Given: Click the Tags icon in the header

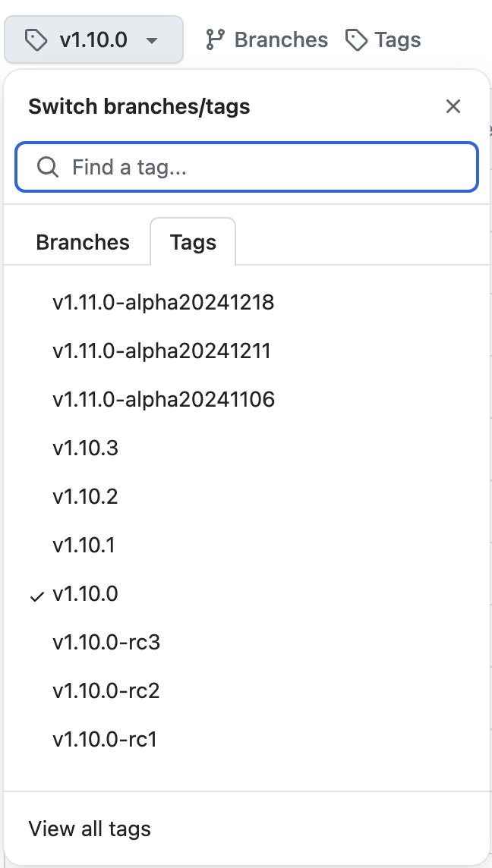Looking at the screenshot, I should [x=356, y=40].
